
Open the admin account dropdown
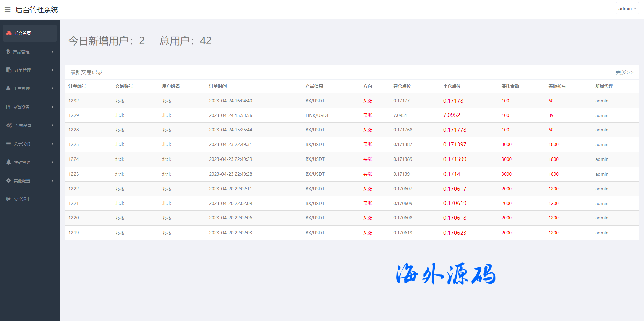click(627, 9)
